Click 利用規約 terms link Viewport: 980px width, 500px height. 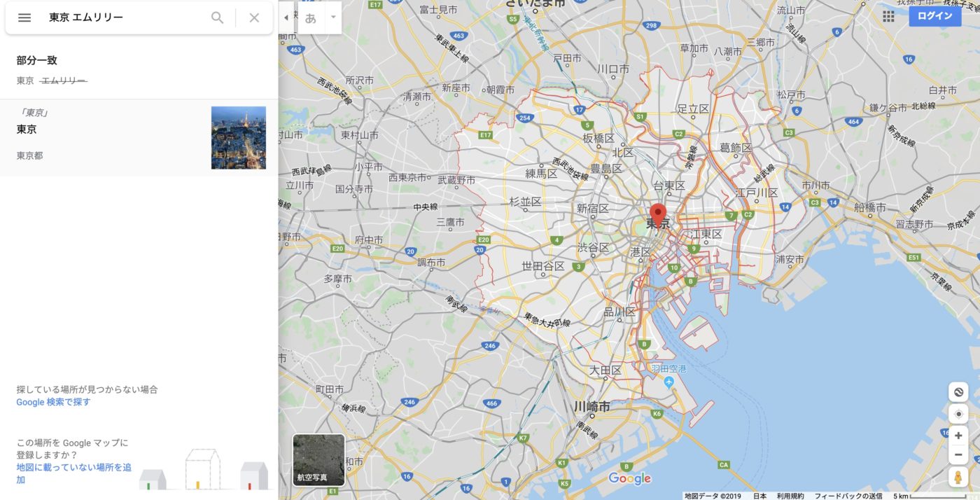coord(790,496)
